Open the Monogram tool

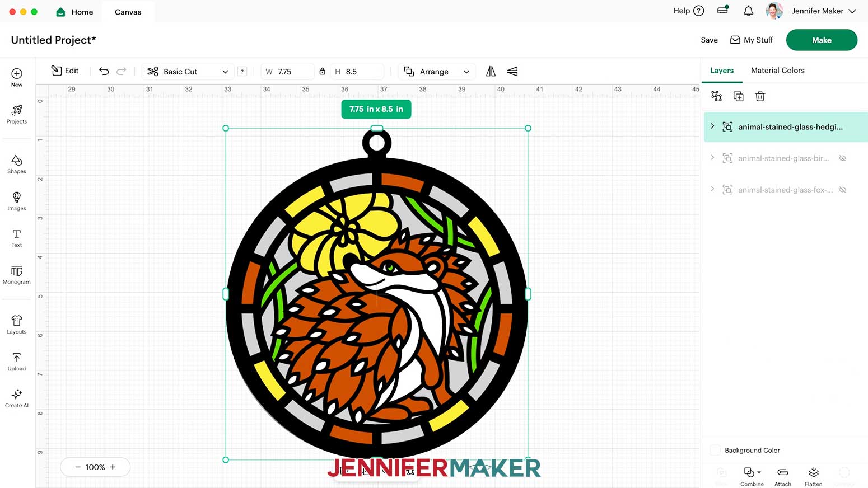tap(17, 275)
